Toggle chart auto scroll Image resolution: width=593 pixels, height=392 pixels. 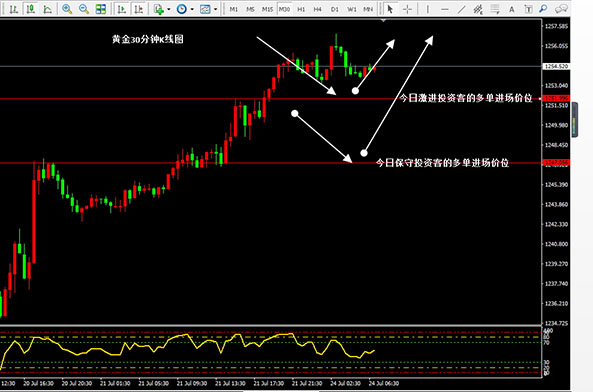click(121, 9)
